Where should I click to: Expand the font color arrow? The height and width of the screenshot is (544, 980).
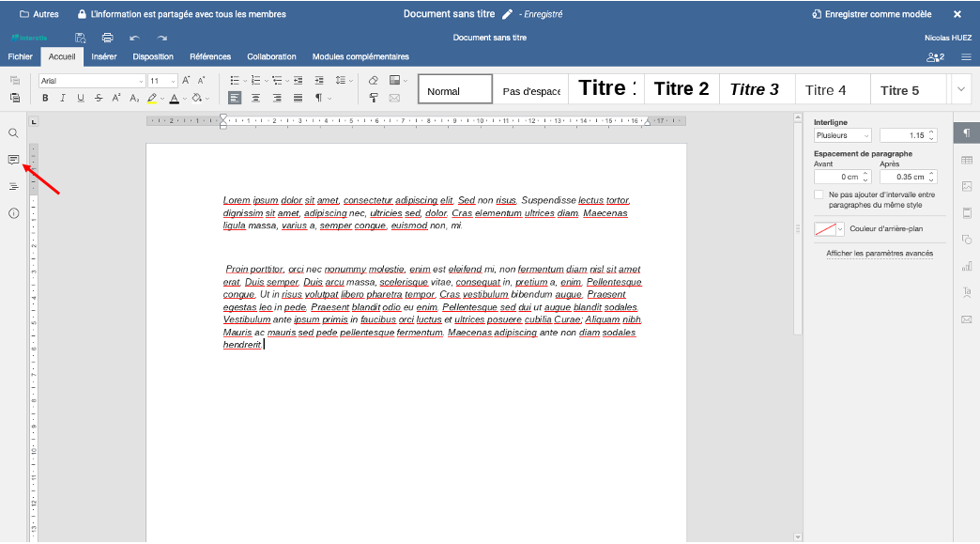(185, 99)
